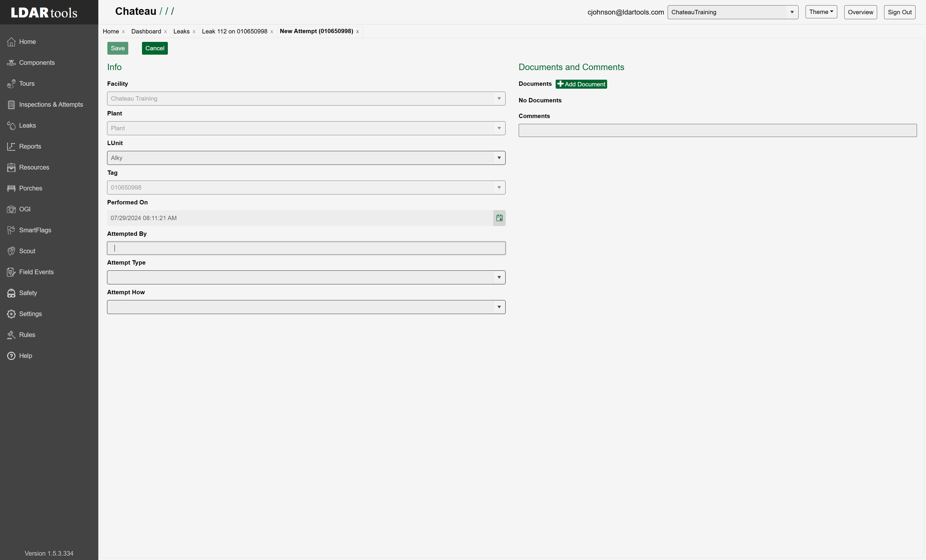Click the LDAR tools logo

coord(44,13)
